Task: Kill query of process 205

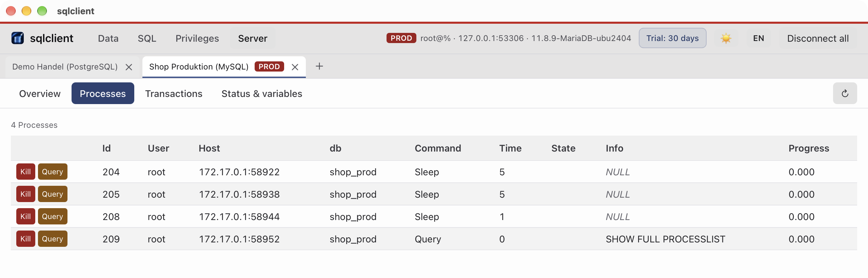Action: coord(53,194)
